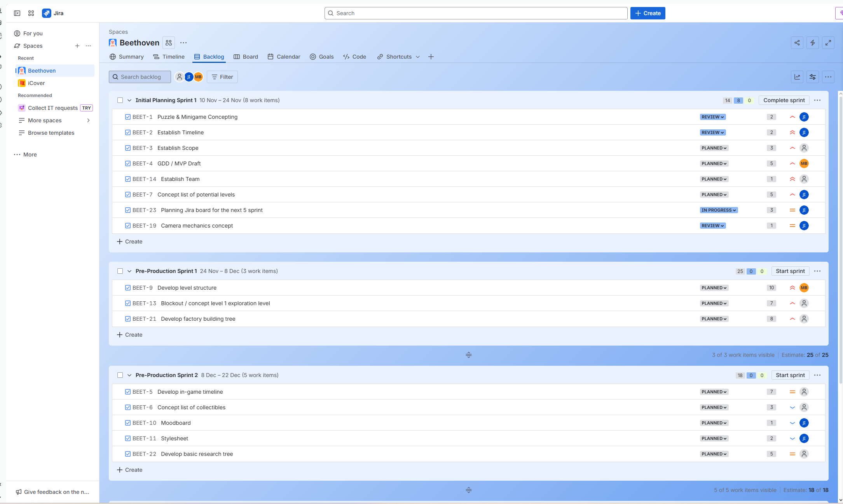843x504 pixels.
Task: Click the Complete sprint button
Action: [784, 100]
